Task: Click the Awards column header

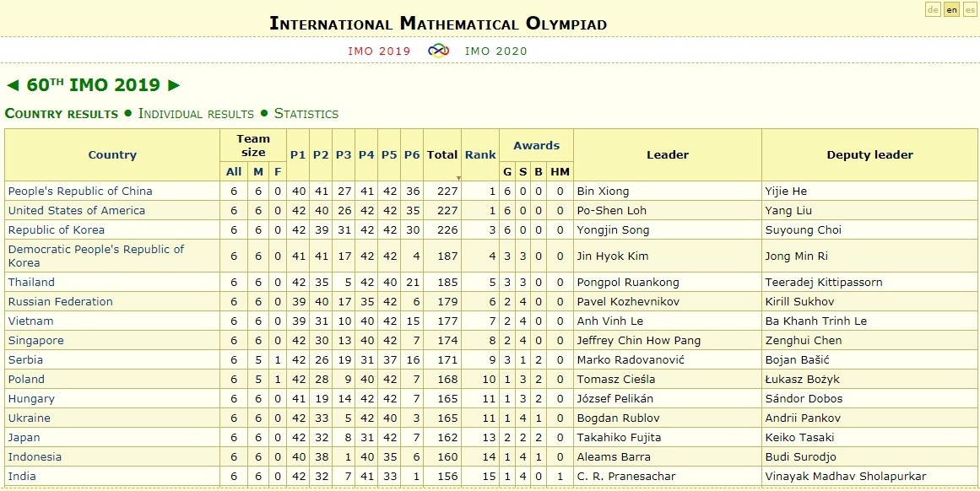Action: point(536,145)
